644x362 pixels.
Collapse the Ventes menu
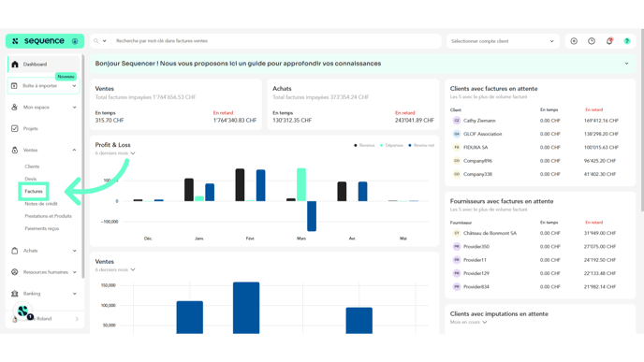point(74,151)
